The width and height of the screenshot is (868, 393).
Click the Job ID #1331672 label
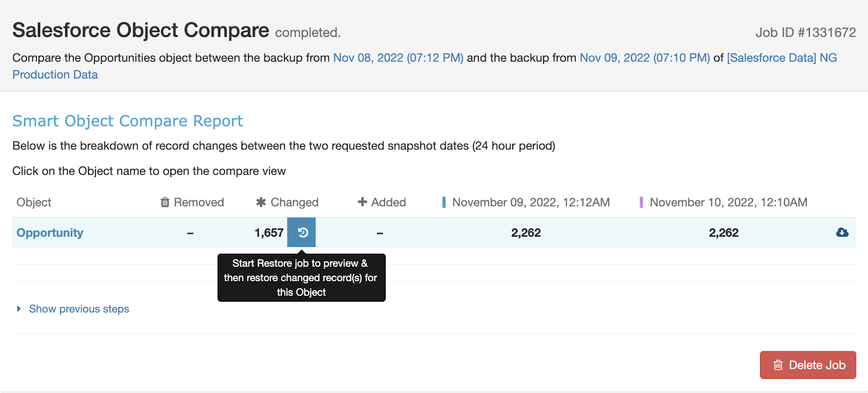pos(806,33)
